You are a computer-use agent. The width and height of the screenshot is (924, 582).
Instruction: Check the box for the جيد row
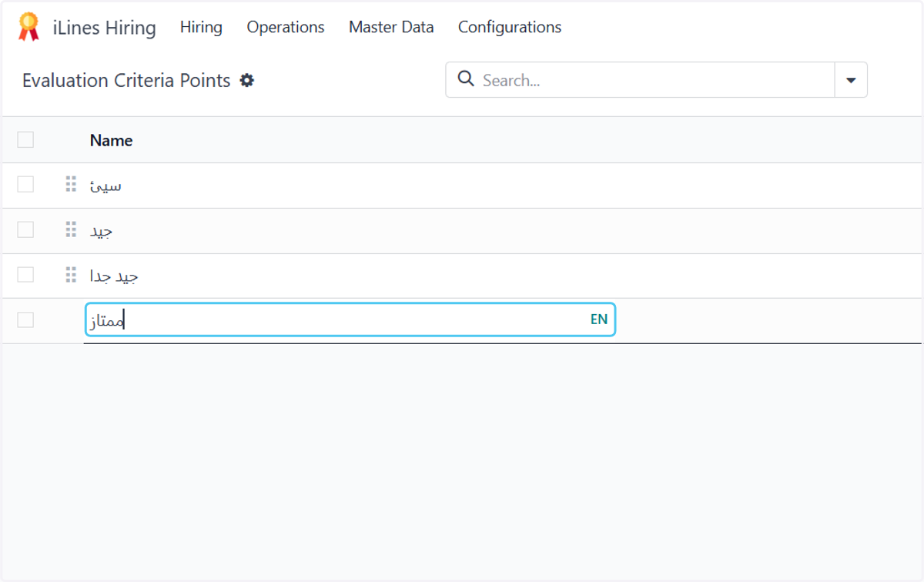coord(25,229)
